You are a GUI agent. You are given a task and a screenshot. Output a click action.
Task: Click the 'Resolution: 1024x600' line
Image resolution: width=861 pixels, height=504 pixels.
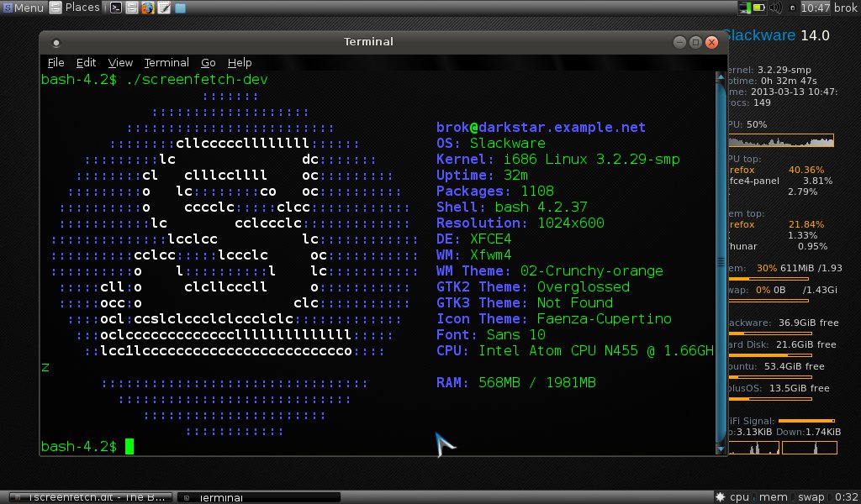pos(520,223)
